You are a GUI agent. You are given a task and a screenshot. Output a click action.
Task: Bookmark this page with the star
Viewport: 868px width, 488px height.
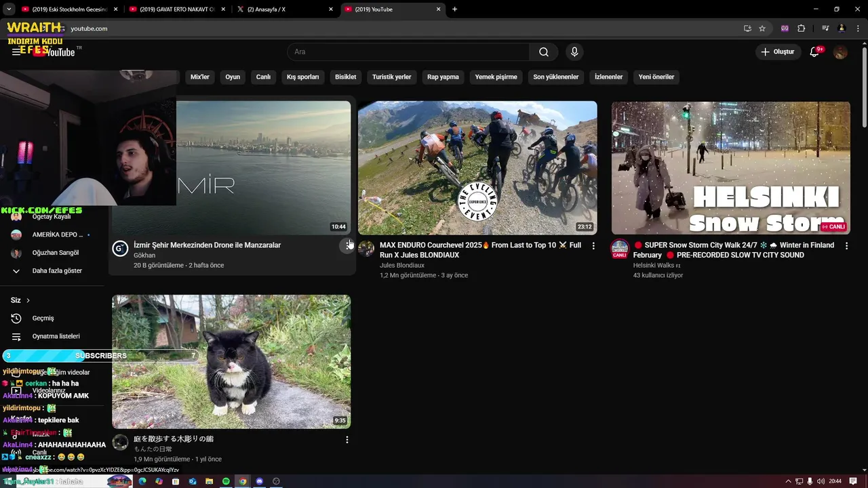tap(762, 28)
